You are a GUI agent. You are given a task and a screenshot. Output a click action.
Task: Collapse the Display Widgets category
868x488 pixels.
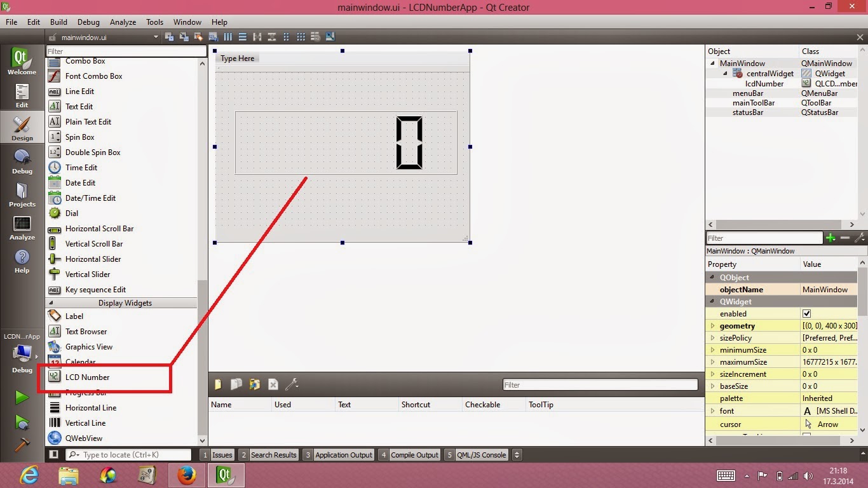tap(51, 303)
